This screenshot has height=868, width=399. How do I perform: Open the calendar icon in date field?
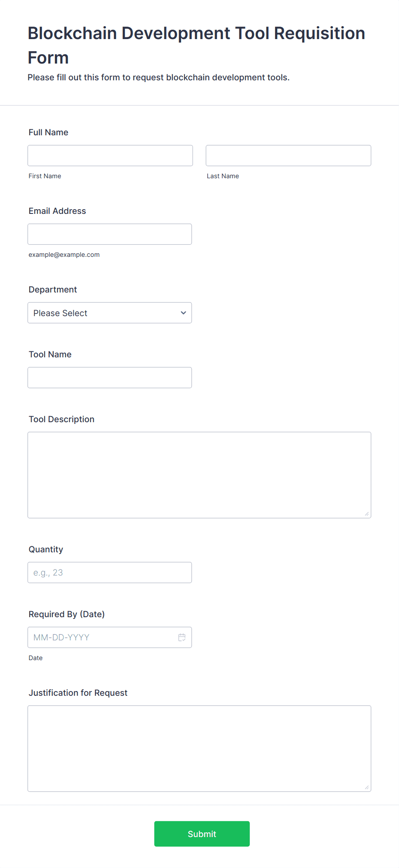pyautogui.click(x=182, y=637)
